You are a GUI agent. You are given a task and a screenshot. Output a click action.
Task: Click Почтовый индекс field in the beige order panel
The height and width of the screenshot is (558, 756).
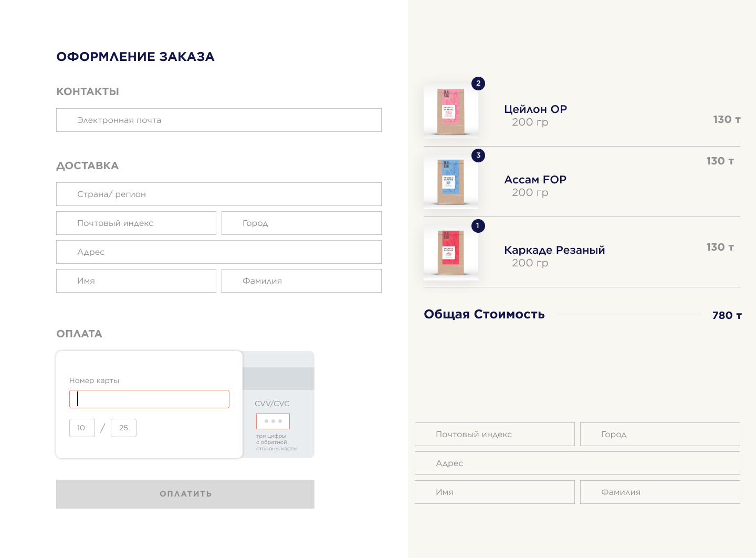(x=495, y=435)
